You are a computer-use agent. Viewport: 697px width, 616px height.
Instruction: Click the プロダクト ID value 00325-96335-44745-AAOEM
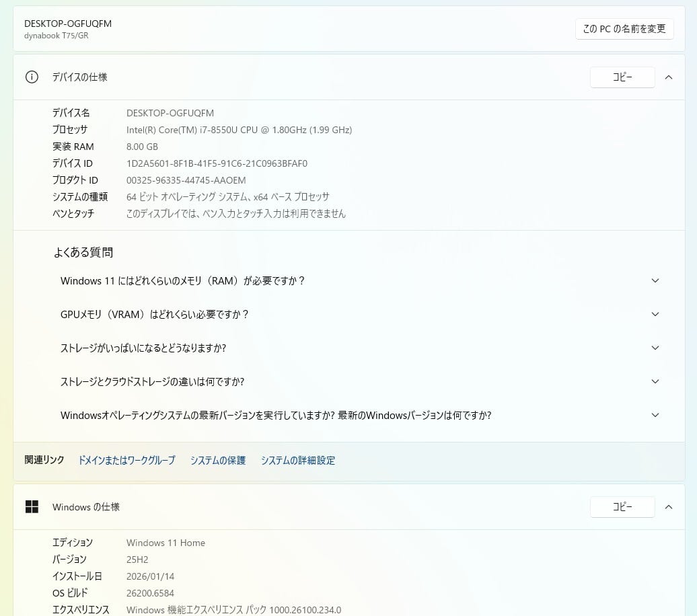tap(186, 180)
